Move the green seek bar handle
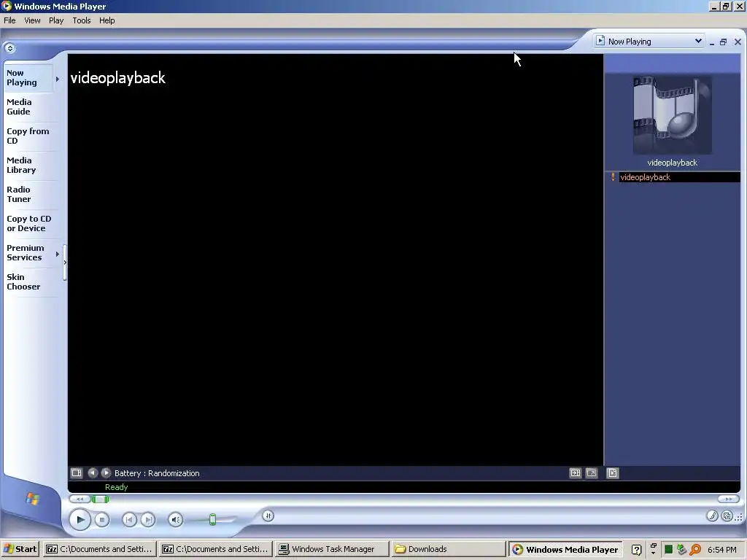The width and height of the screenshot is (747, 560). tap(100, 499)
